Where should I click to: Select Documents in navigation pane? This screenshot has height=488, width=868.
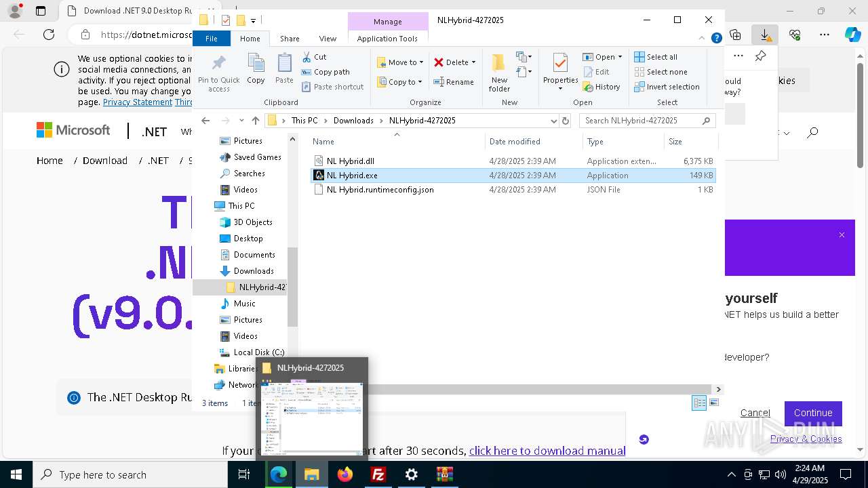(x=254, y=255)
